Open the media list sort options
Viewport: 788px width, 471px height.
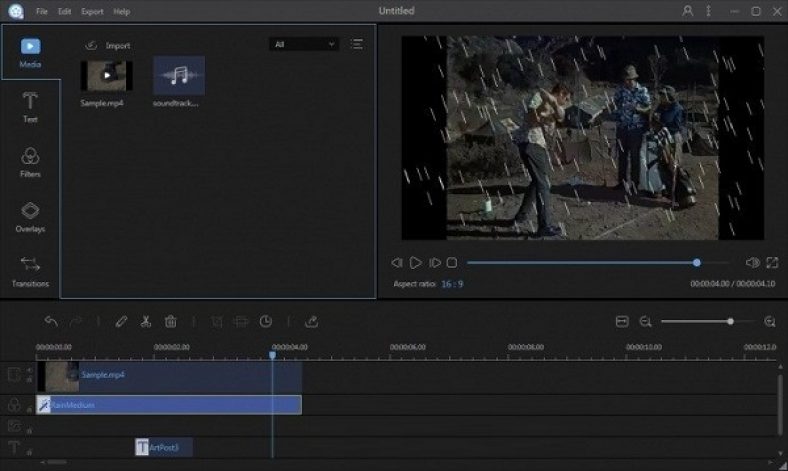point(357,45)
